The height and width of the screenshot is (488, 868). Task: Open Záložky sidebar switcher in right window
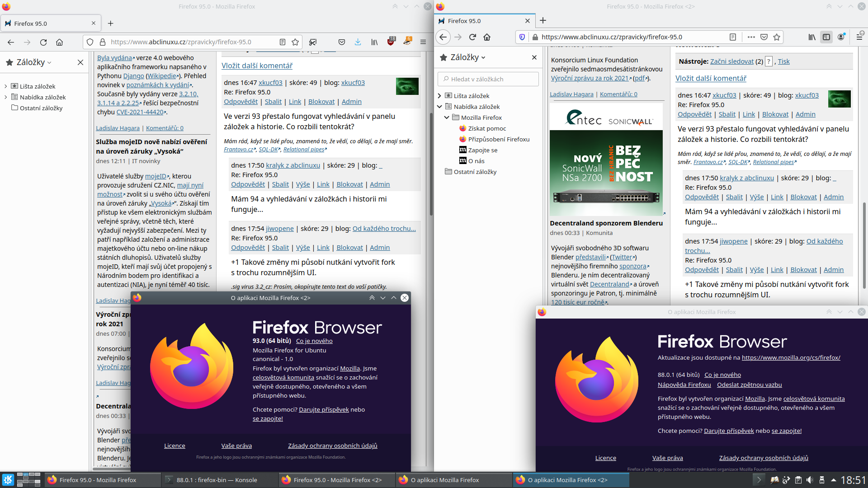tap(463, 57)
